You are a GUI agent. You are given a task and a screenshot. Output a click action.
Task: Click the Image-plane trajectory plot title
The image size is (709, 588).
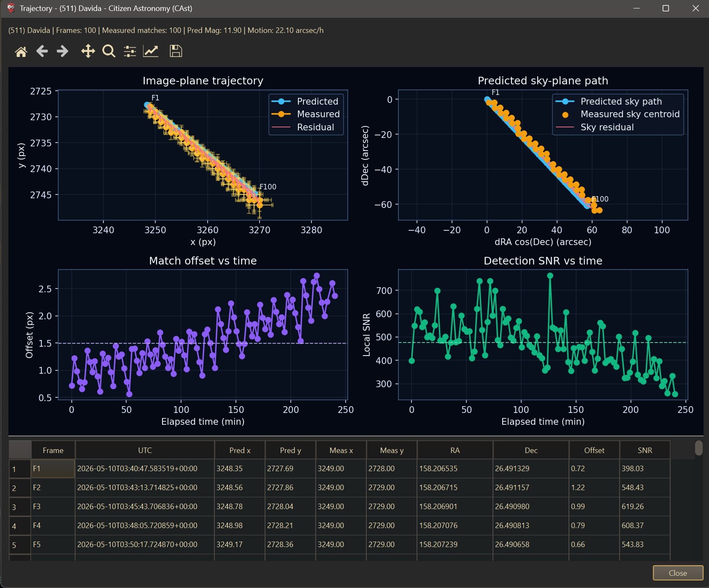pos(203,81)
